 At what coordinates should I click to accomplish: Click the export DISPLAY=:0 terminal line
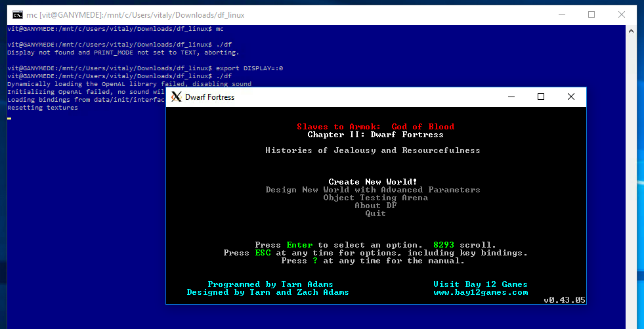[145, 68]
